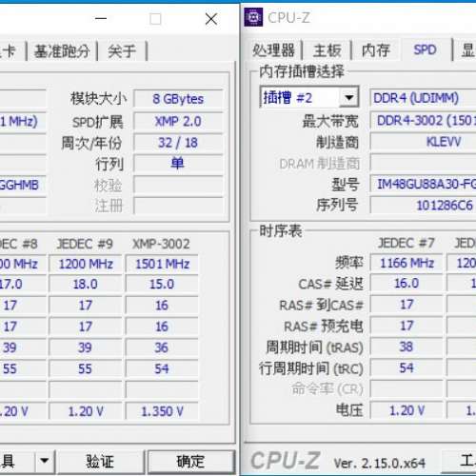The width and height of the screenshot is (476, 476).
Task: Click the empty 注册 field
Action: point(178,206)
